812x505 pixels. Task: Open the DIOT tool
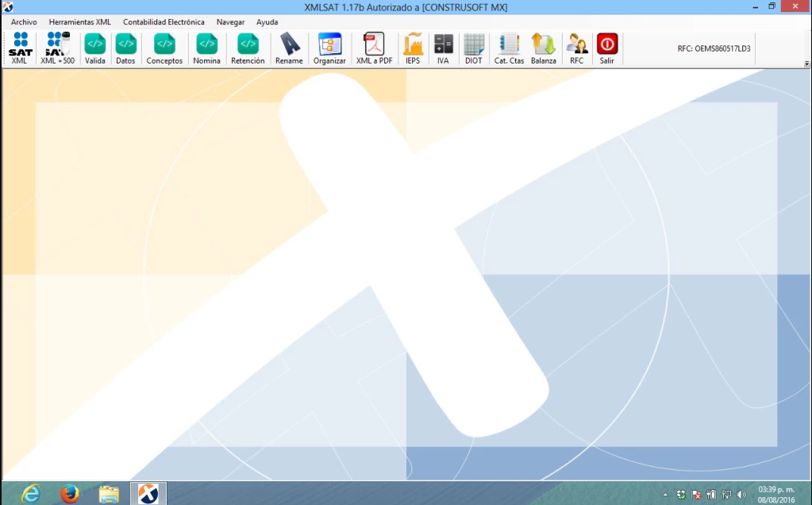(x=473, y=48)
